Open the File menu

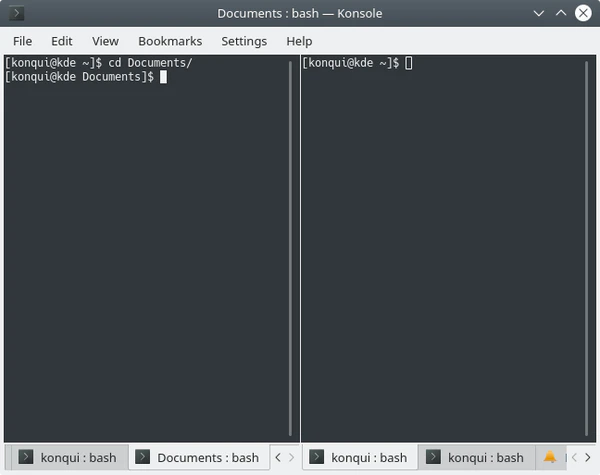pyautogui.click(x=22, y=41)
